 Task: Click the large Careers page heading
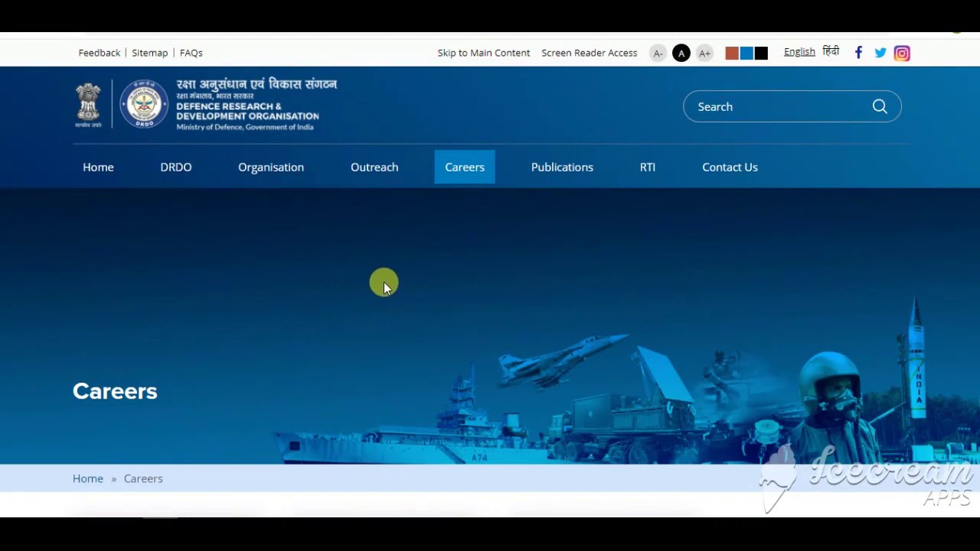(115, 391)
